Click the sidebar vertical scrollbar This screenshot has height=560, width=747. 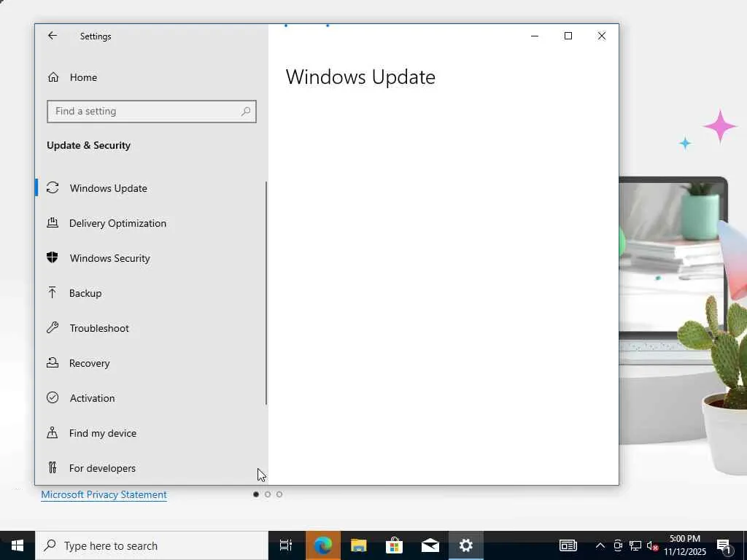coord(266,293)
